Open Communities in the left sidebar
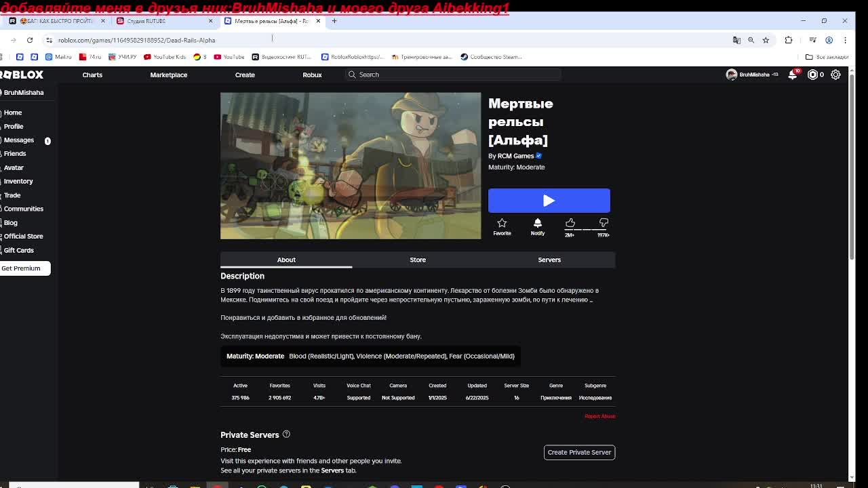868x488 pixels. [x=24, y=209]
